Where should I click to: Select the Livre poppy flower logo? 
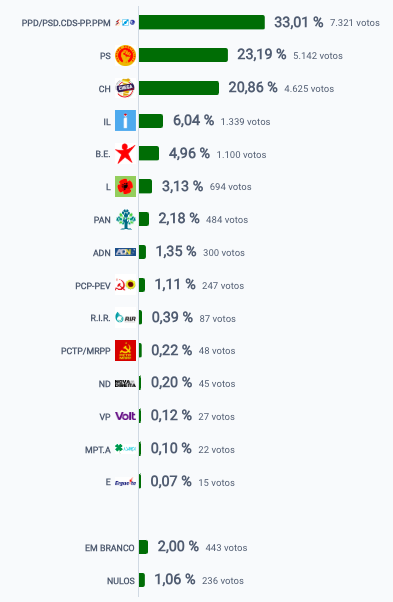125,187
